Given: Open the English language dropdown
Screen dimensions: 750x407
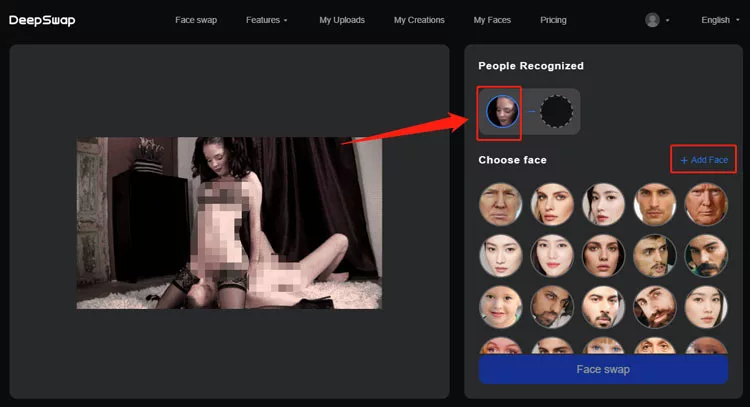Looking at the screenshot, I should [720, 20].
